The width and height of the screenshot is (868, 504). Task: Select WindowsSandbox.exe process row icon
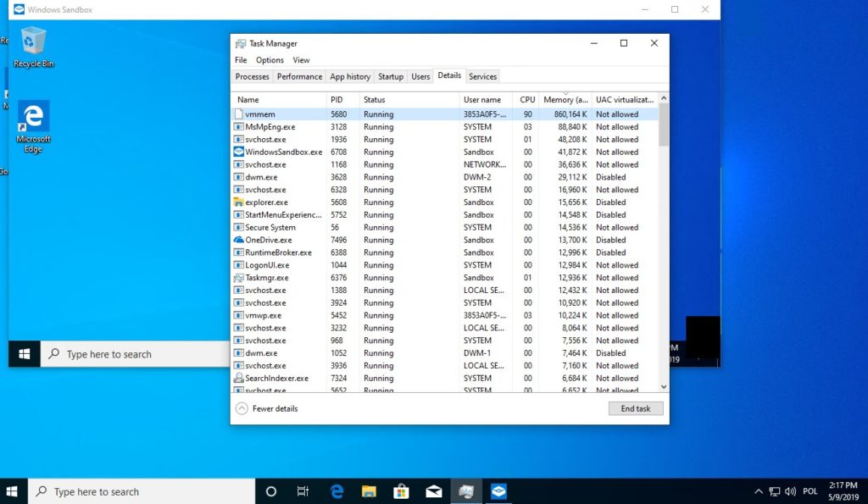[238, 152]
